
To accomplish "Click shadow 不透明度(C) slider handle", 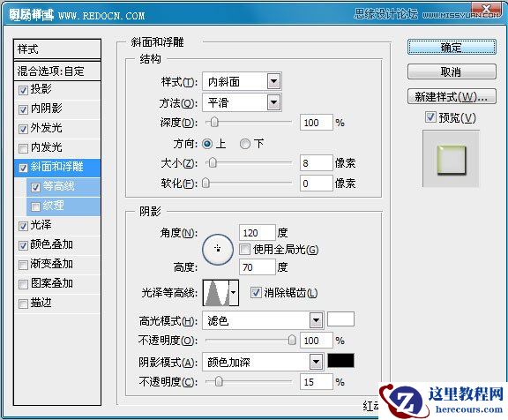I will [219, 381].
